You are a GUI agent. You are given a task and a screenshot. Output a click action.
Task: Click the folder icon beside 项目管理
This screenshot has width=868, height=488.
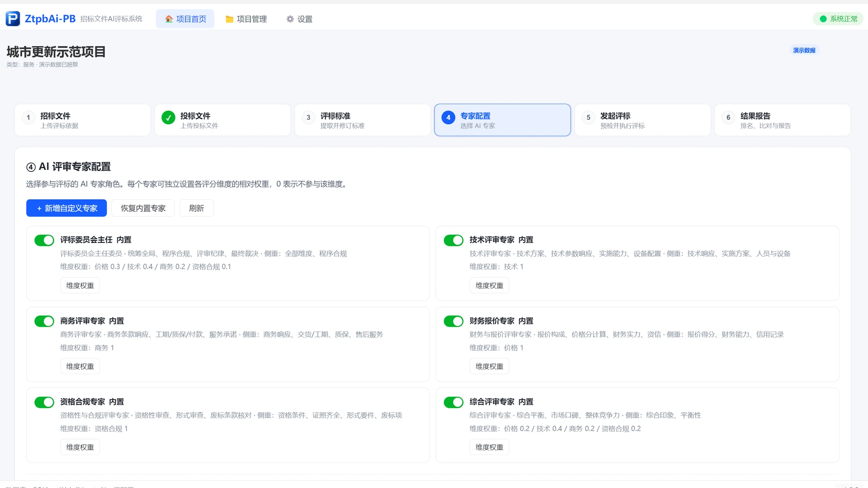(229, 19)
